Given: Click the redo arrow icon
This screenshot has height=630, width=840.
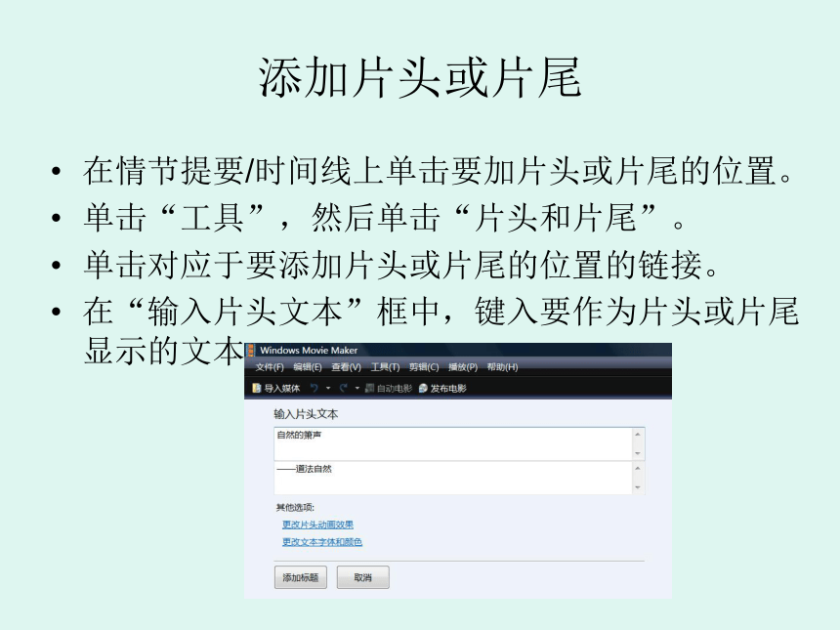Looking at the screenshot, I should coord(344,388).
